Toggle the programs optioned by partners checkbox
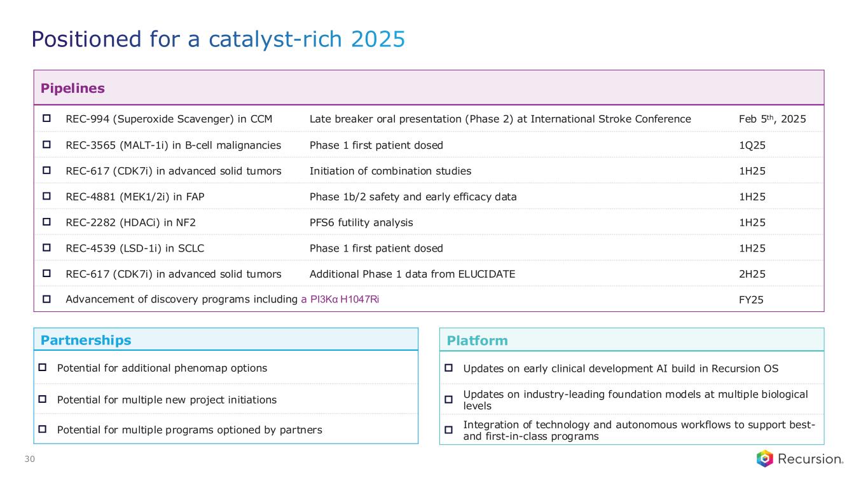868x488 pixels. point(43,430)
